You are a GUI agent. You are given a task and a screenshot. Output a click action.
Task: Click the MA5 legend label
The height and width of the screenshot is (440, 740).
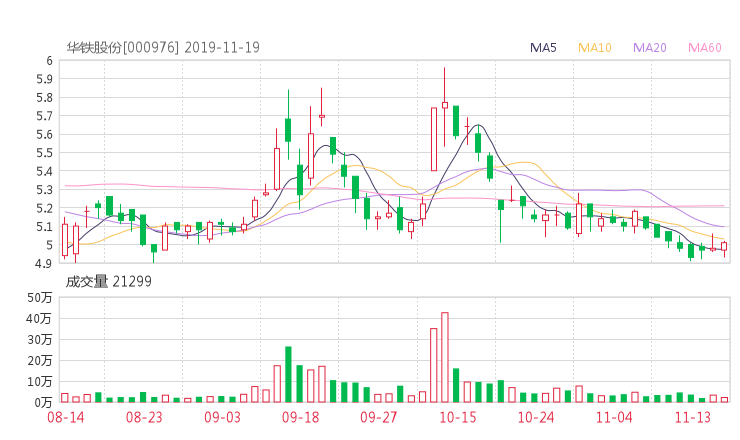[x=543, y=48]
